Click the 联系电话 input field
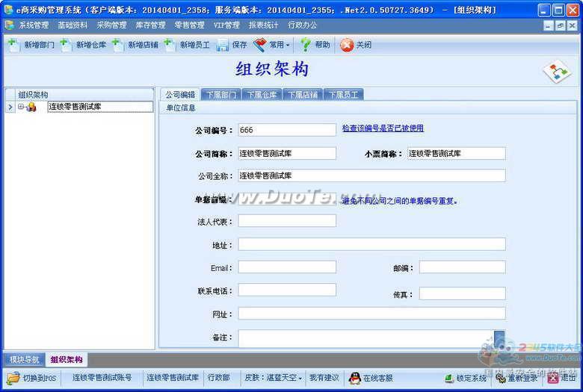583x392 pixels. [287, 290]
